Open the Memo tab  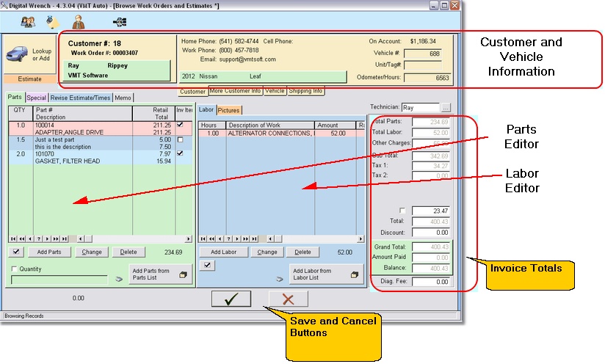coord(123,98)
